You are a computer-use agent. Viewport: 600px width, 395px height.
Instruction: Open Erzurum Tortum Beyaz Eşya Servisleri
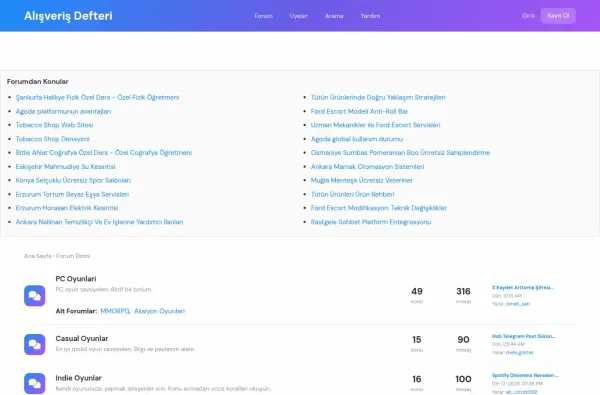(72, 194)
